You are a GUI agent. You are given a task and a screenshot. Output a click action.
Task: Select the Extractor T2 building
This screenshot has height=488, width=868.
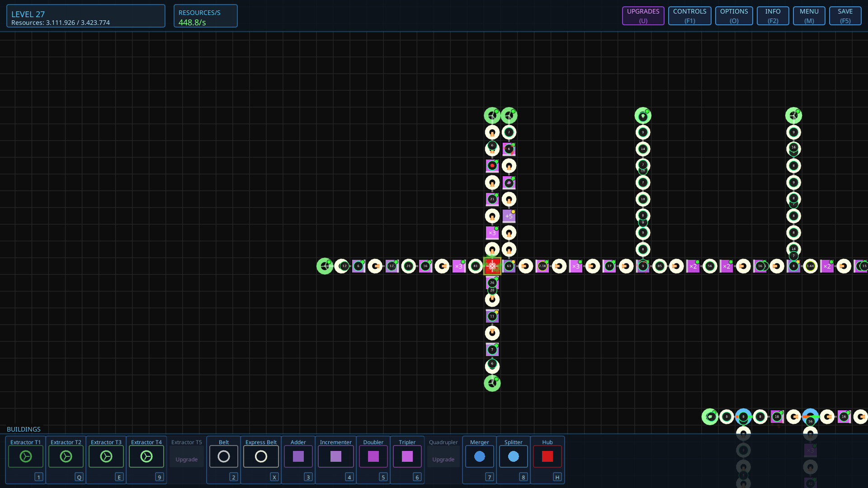(x=66, y=456)
